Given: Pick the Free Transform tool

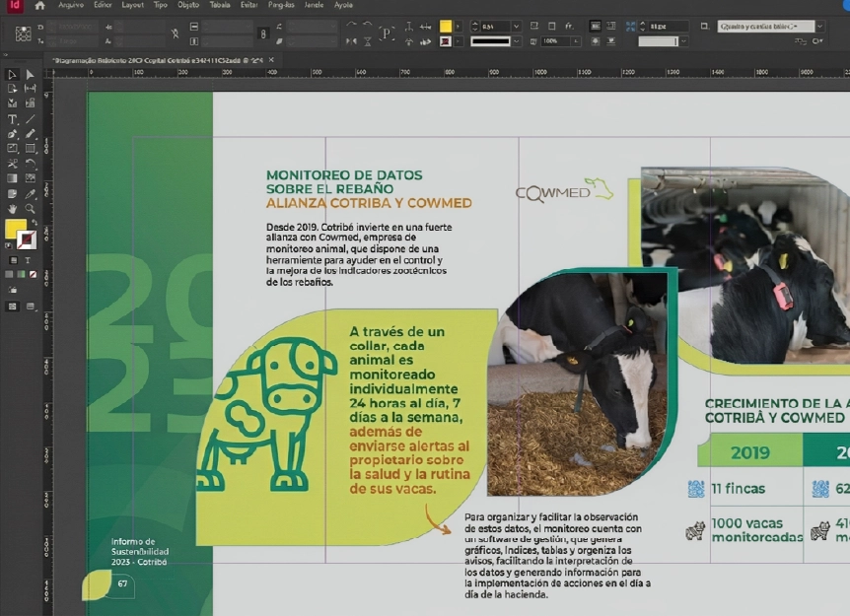Looking at the screenshot, I should tap(30, 163).
